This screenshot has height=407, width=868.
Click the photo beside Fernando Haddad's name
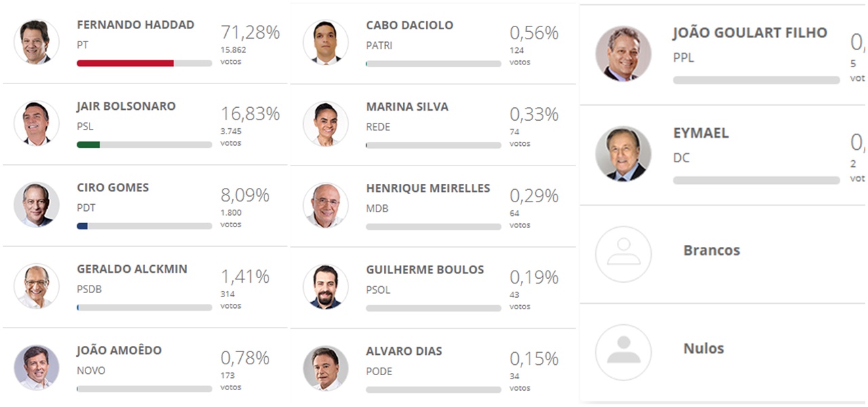click(37, 42)
